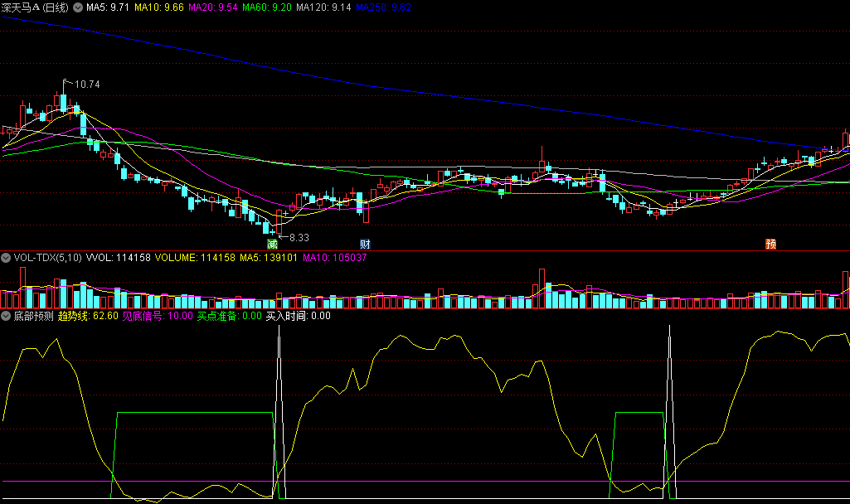850x504 pixels.
Task: Click the MA120: 9.14 label
Action: click(x=323, y=7)
